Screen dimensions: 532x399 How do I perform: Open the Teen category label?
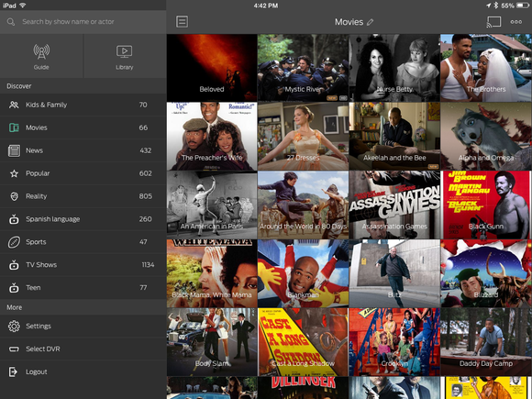(33, 288)
